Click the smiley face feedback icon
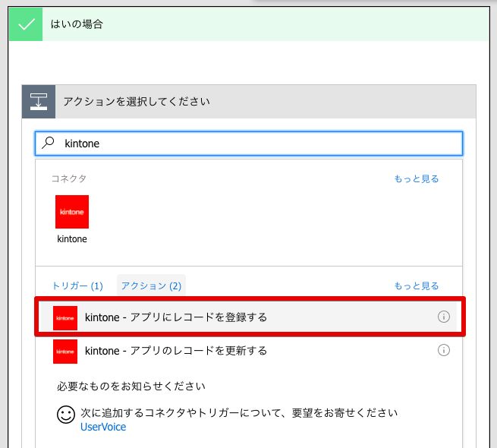The height and width of the screenshot is (448, 497). point(66,415)
